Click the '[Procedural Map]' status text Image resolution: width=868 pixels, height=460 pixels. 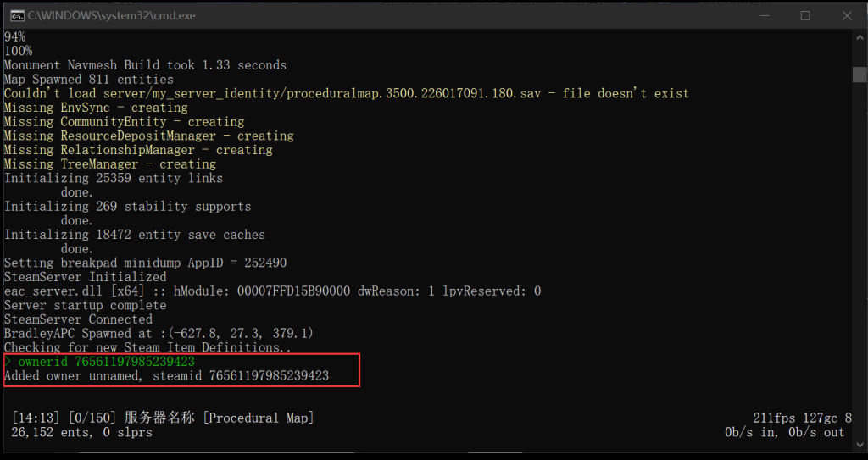pyautogui.click(x=259, y=418)
